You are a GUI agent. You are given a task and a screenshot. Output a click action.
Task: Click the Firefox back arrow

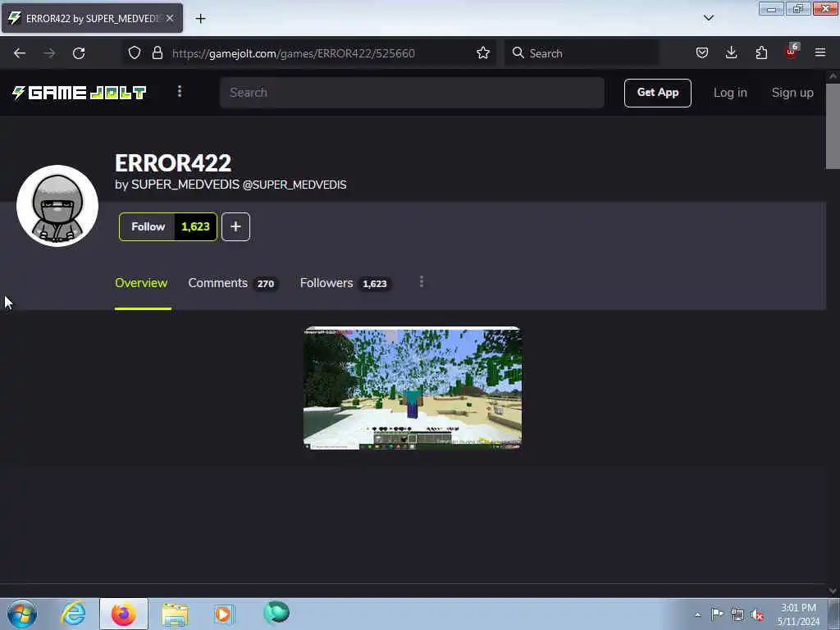click(x=20, y=53)
